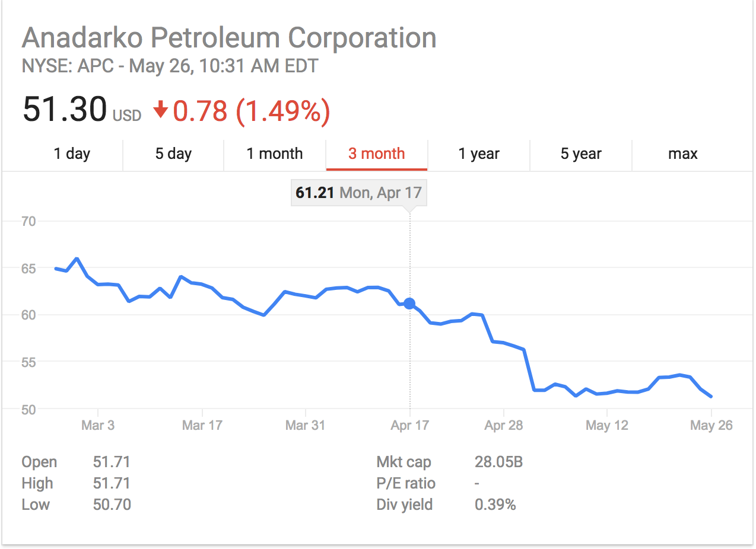Open the 1 month chart tab
This screenshot has height=549, width=756.
tap(275, 154)
